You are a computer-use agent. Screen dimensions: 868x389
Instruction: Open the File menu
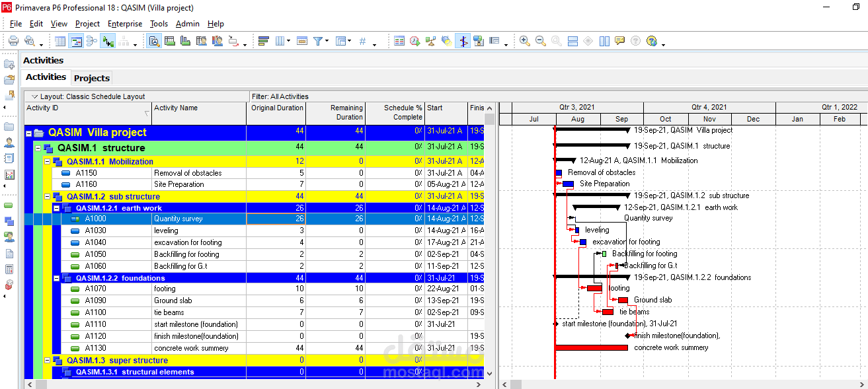point(16,24)
